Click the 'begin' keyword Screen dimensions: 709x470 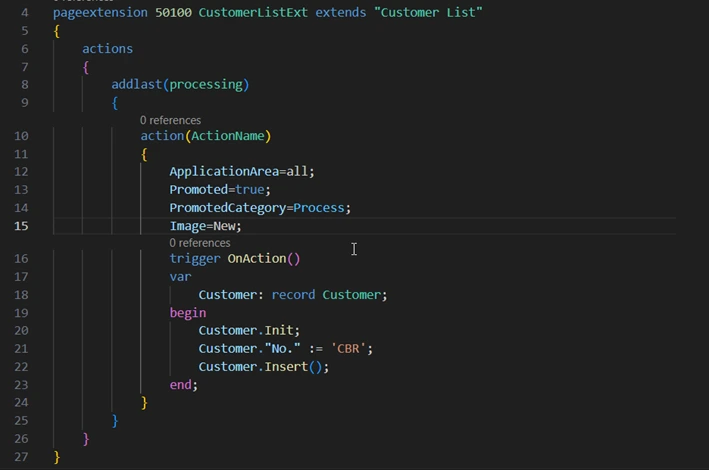(x=188, y=313)
